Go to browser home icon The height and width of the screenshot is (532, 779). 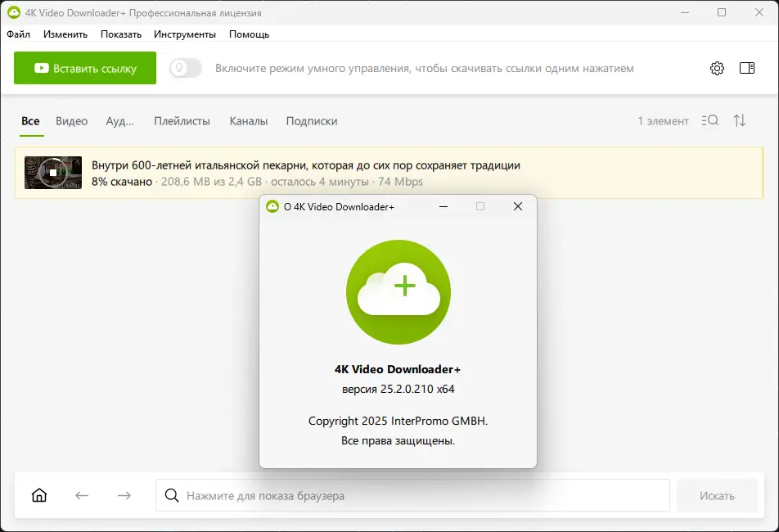point(39,495)
